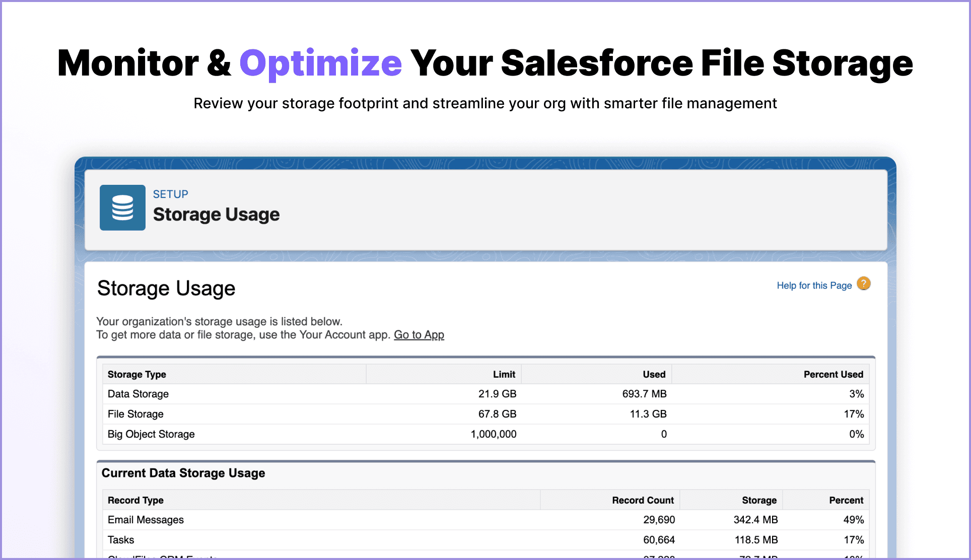The width and height of the screenshot is (971, 560).
Task: Select the Tasks record type
Action: click(x=121, y=539)
